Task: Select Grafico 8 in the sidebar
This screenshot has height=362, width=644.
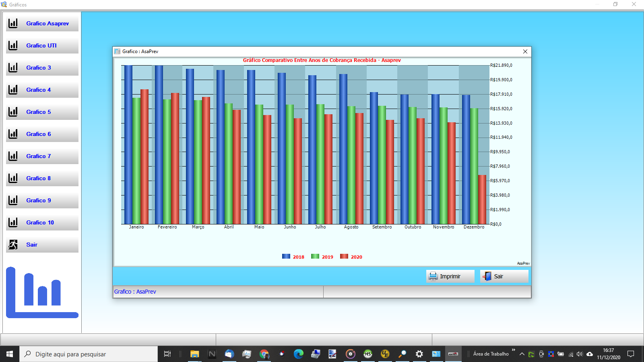Action: pyautogui.click(x=42, y=178)
